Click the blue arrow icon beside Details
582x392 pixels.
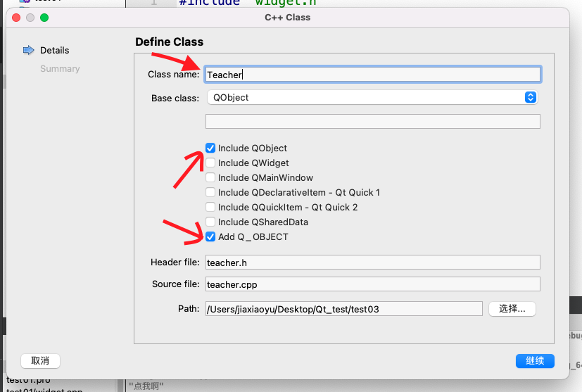click(x=29, y=50)
